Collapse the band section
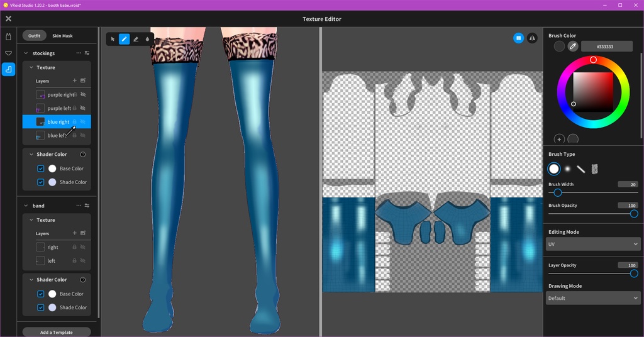644x337 pixels. (x=26, y=205)
